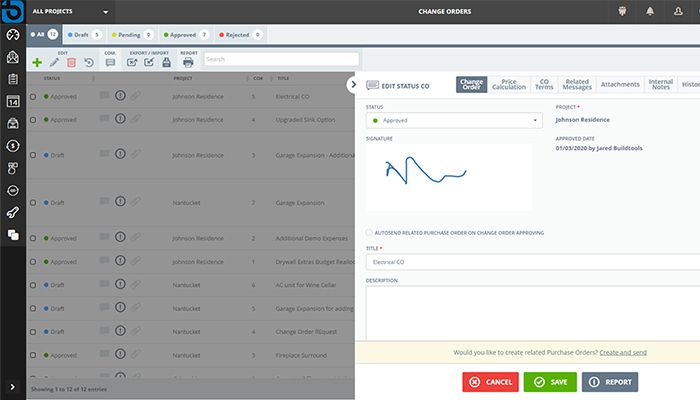Click the Search input field
700x400 pixels.
[281, 59]
